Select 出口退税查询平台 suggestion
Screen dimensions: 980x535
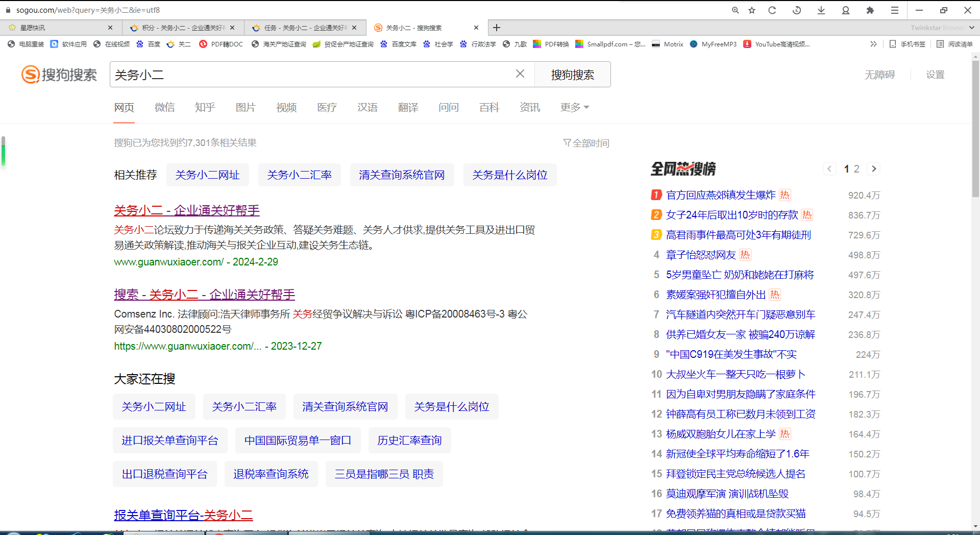164,474
